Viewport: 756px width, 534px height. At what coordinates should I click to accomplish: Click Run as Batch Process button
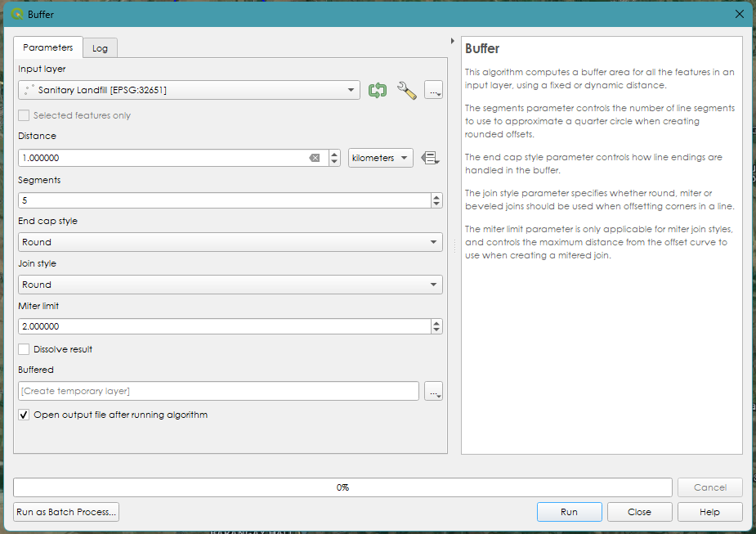pos(66,512)
